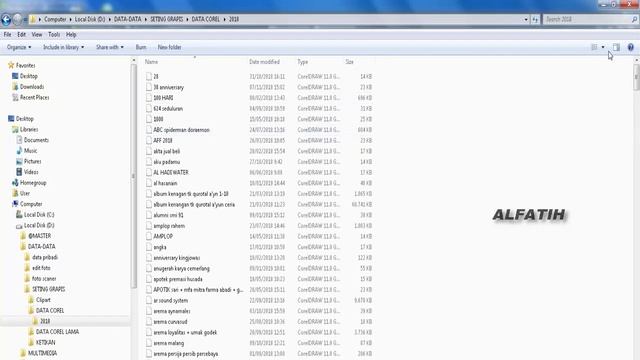Open the Tools menu
640x360 pixels.
(x=54, y=35)
